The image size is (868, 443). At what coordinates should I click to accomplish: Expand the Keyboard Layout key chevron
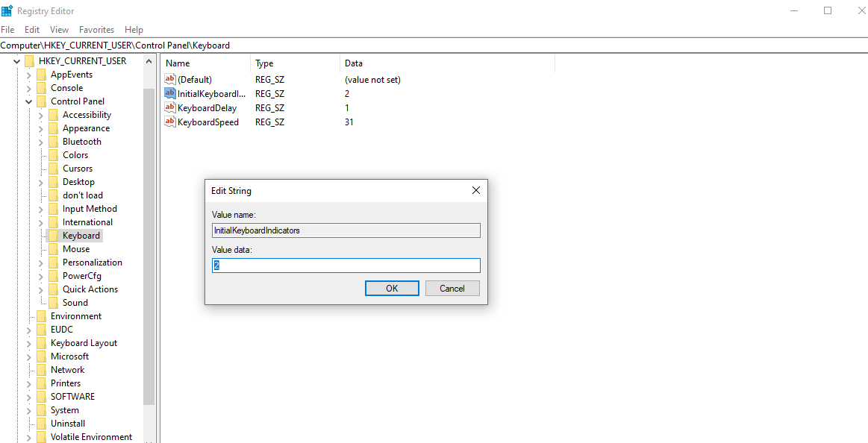pyautogui.click(x=29, y=343)
